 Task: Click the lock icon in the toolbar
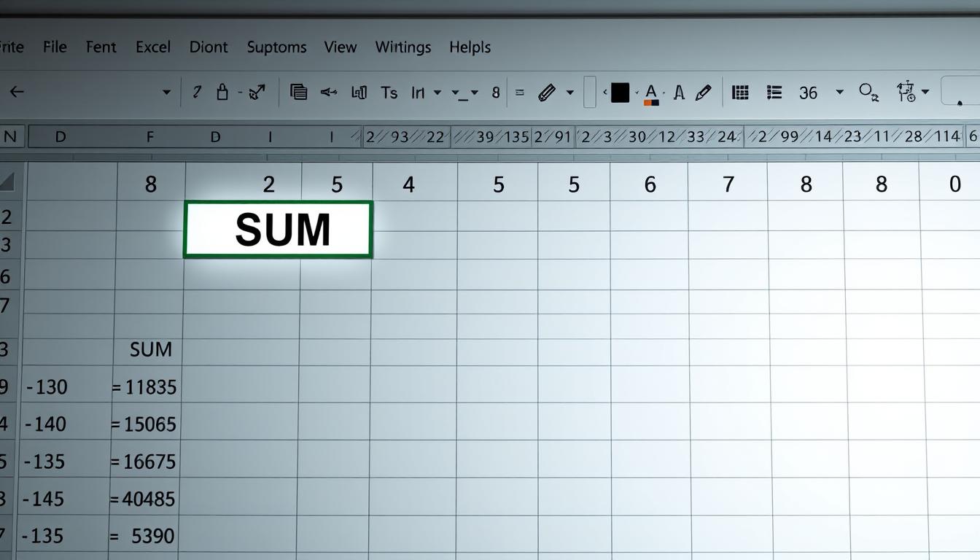pos(223,92)
